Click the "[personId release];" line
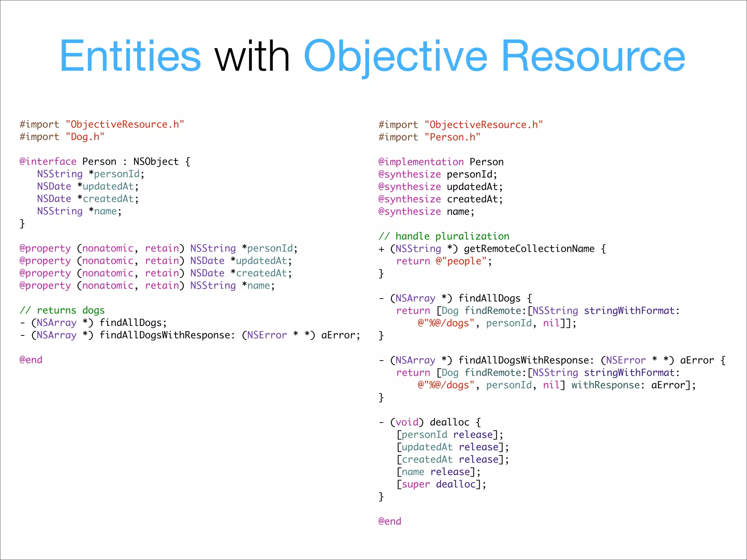Viewport: 747px width, 560px height. (x=450, y=435)
